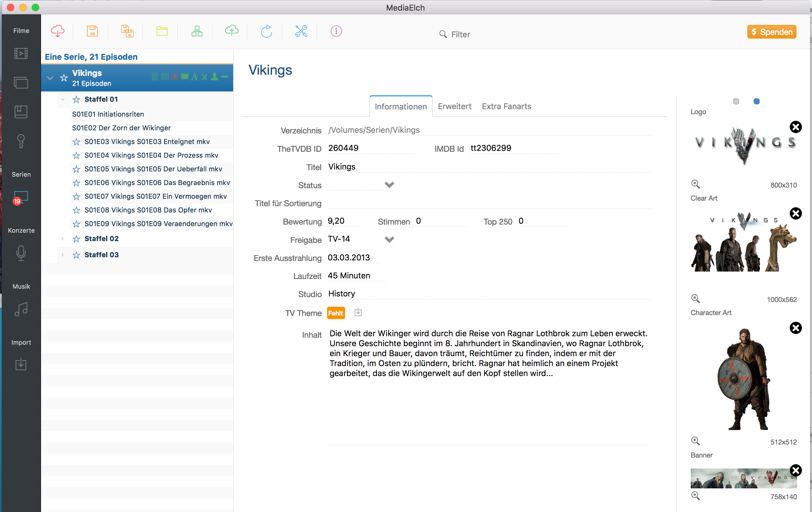
Task: Switch to Informationen tab
Action: (x=401, y=107)
